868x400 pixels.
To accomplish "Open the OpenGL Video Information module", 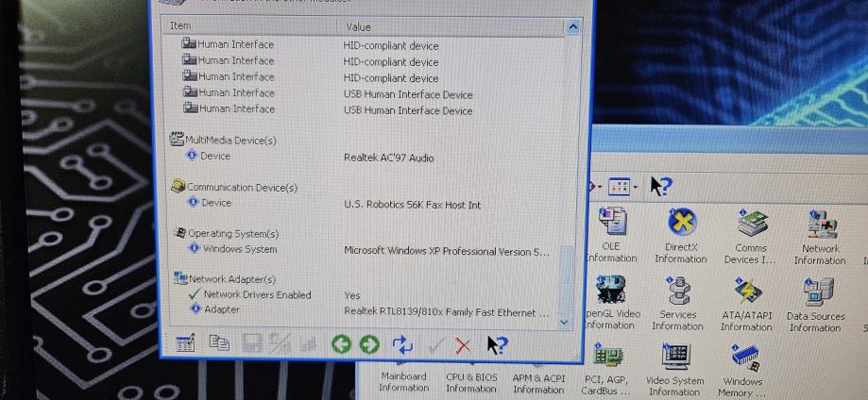I will click(x=610, y=303).
